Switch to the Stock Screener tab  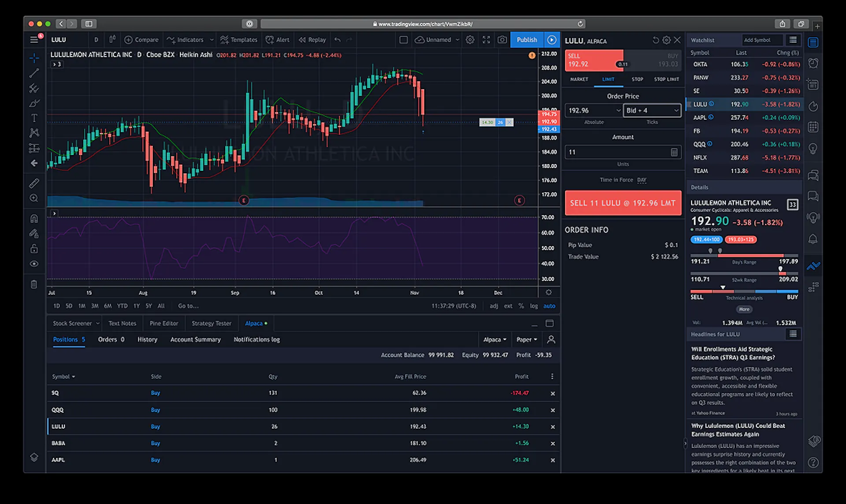(x=74, y=323)
